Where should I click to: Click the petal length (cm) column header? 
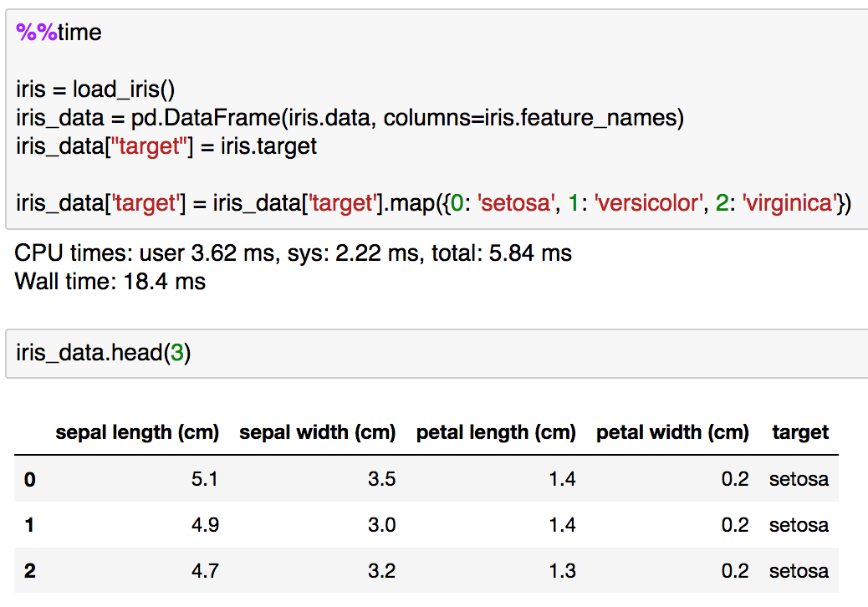[x=496, y=432]
